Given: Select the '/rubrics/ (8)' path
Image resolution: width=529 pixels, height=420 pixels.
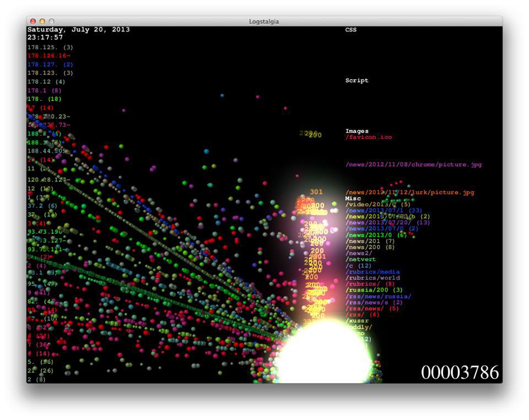Looking at the screenshot, I should 370,284.
